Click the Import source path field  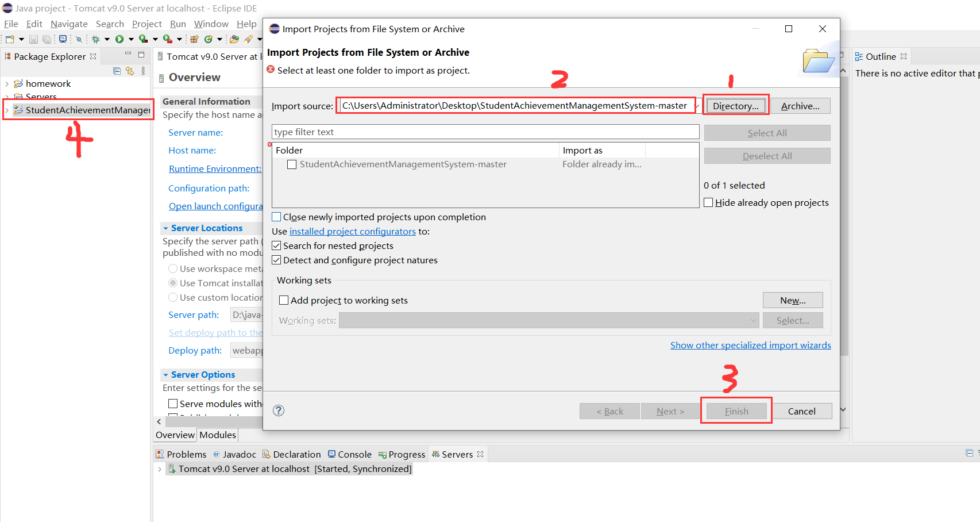click(516, 106)
